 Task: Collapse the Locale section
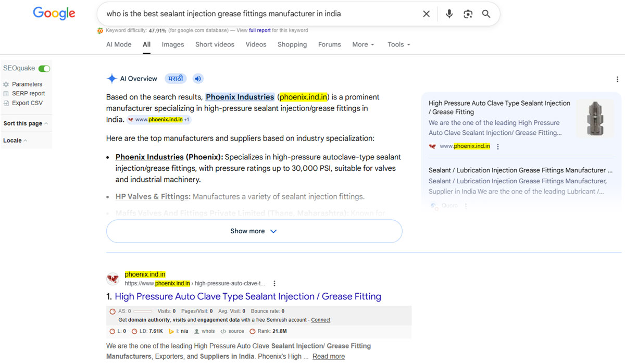coord(15,141)
